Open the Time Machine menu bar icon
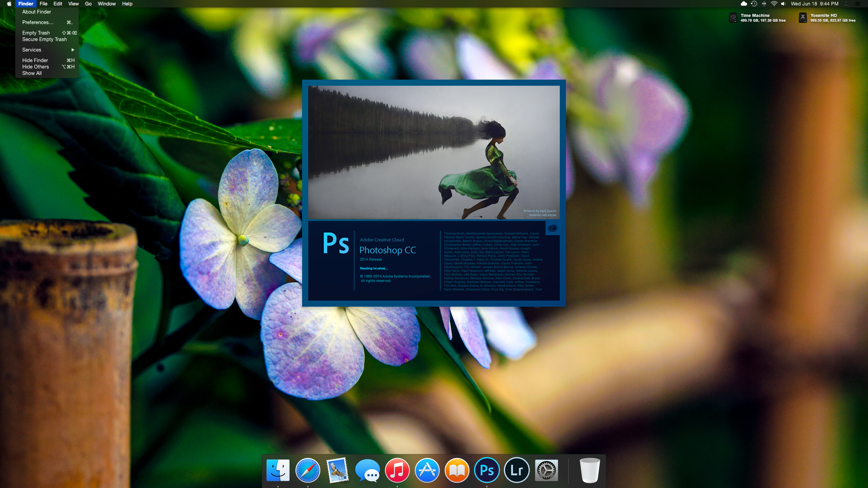 (x=754, y=4)
